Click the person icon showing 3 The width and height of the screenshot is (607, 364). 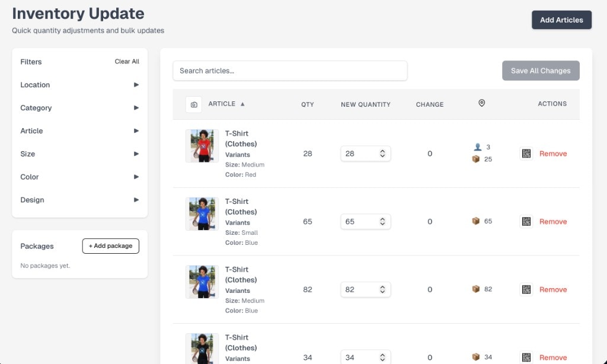point(478,147)
